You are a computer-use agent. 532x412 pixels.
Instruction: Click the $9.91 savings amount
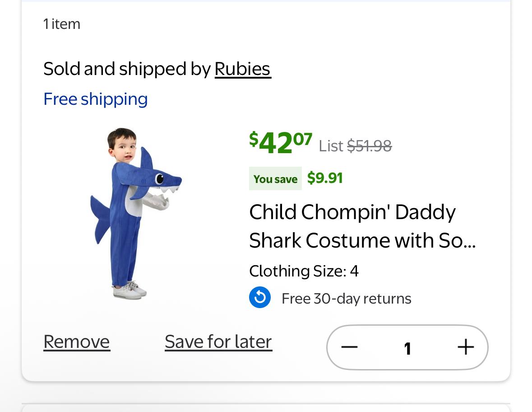click(x=325, y=178)
